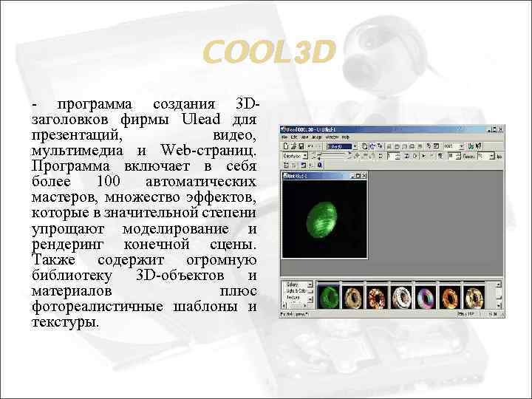532x399 pixels.
Task: Choose the orange torus thumbnail
Action: click(450, 297)
